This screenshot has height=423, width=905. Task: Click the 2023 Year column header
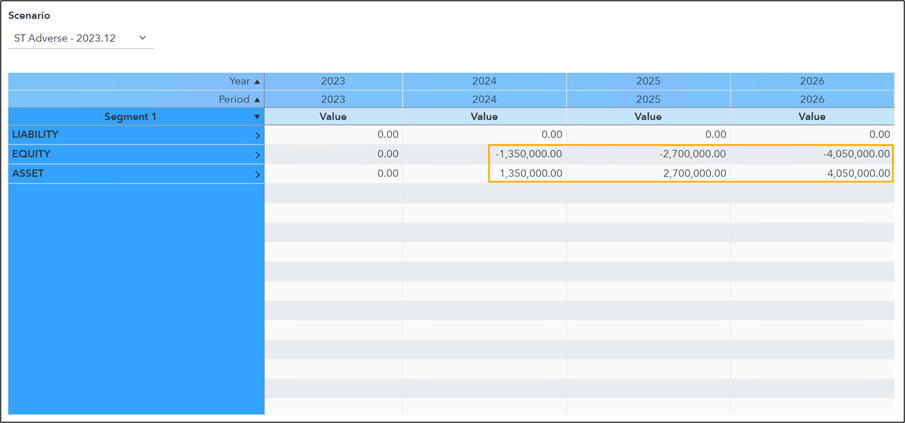(x=334, y=81)
